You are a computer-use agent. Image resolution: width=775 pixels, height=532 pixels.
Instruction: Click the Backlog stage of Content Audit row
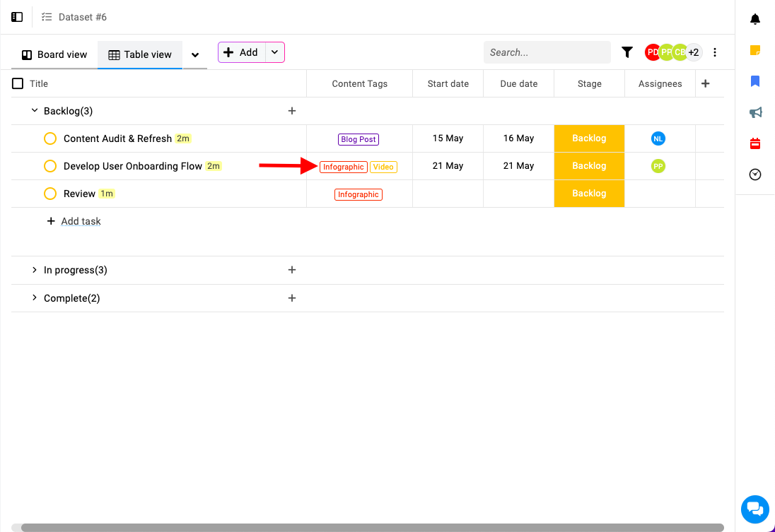(x=589, y=138)
